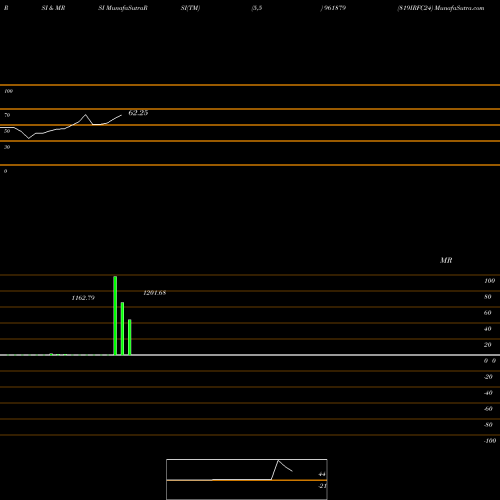Click the MR axis label 60
The height and width of the screenshot is (500, 500).
(488, 313)
